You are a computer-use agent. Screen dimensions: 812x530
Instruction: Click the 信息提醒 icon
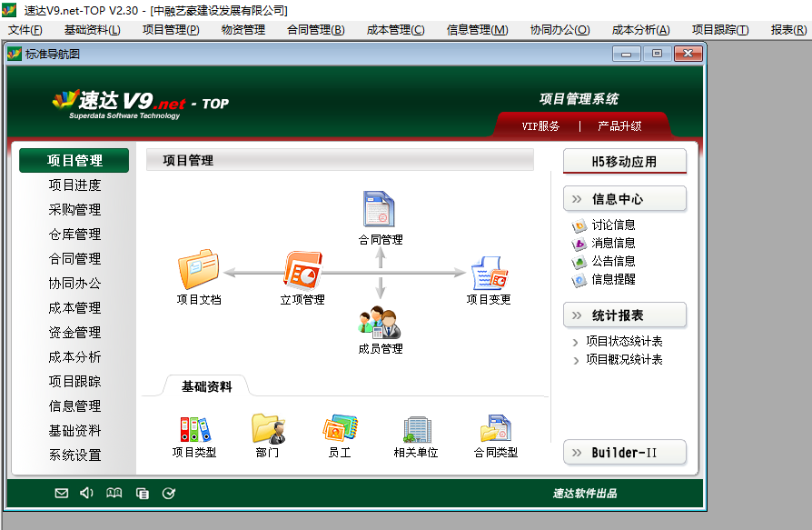pyautogui.click(x=579, y=280)
